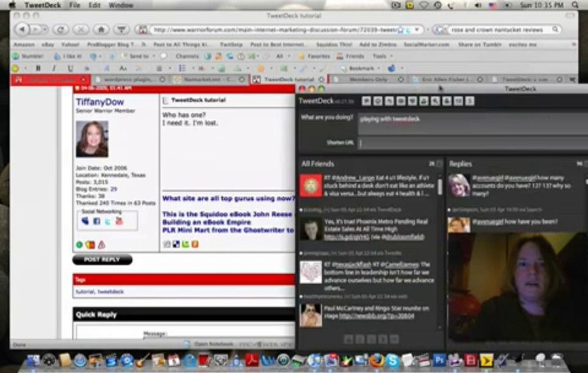This screenshot has height=373, width=588.
Task: Click the Share on Tumblr bookmarklet
Action: pos(479,44)
